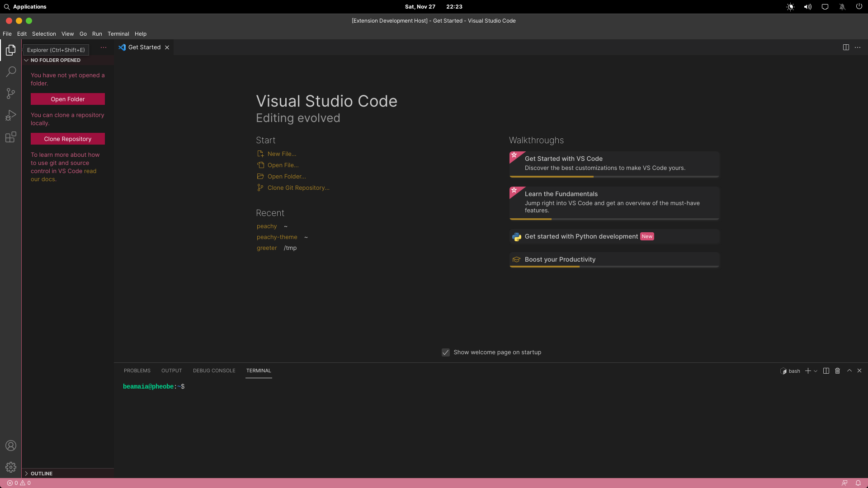Viewport: 868px width, 488px height.
Task: Switch to the Problems tab
Action: pos(137,371)
